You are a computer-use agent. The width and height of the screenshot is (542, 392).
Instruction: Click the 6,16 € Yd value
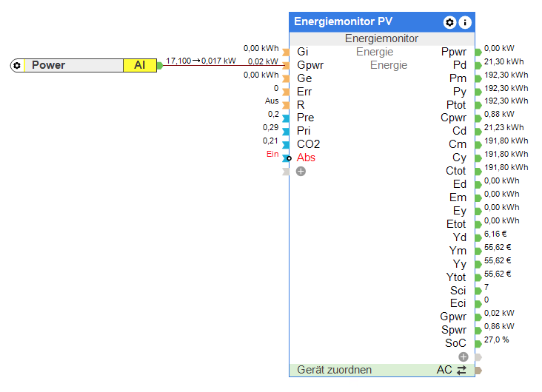pos(495,234)
